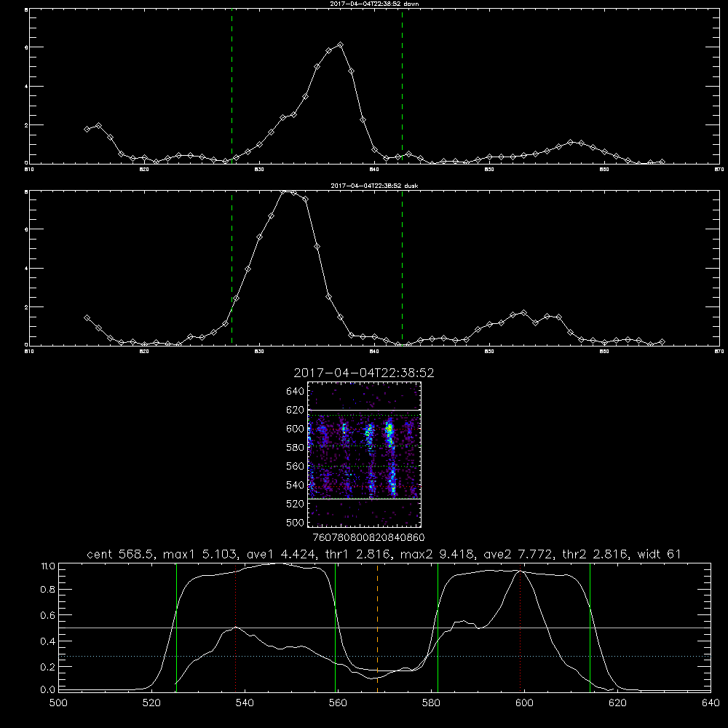The width and height of the screenshot is (728, 728).
Task: Click heatmap y-axis label '580'
Action: coord(296,448)
